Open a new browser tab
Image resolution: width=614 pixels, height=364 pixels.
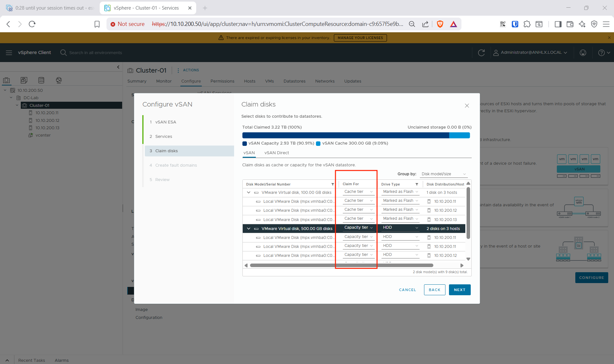tap(205, 8)
